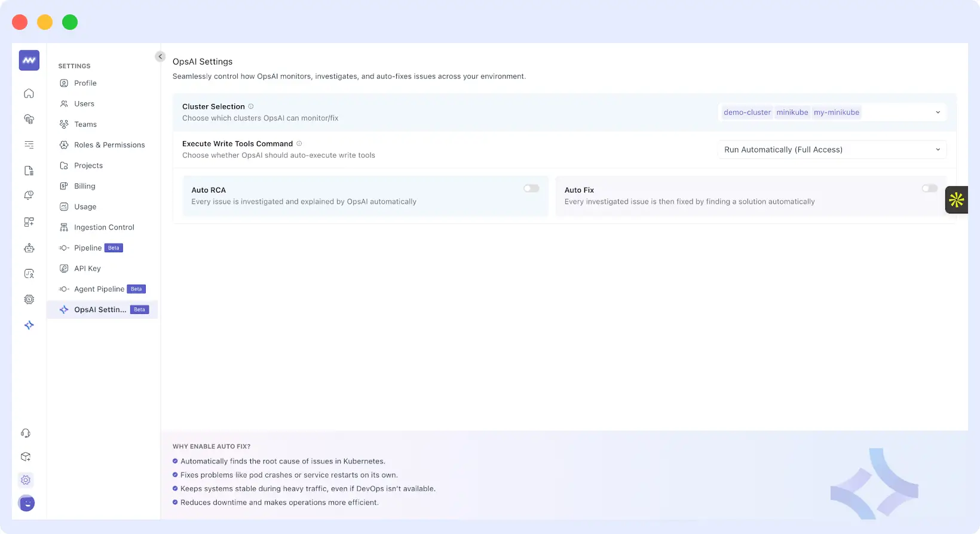The image size is (980, 534).
Task: Open the support headset icon
Action: click(x=26, y=434)
